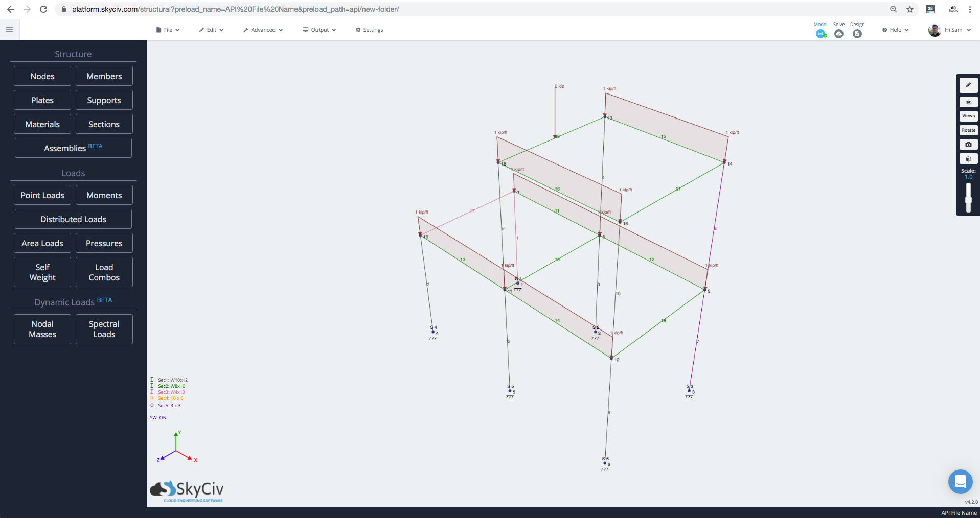This screenshot has width=980, height=518.
Task: Switch to the Solve stage icon
Action: (839, 34)
